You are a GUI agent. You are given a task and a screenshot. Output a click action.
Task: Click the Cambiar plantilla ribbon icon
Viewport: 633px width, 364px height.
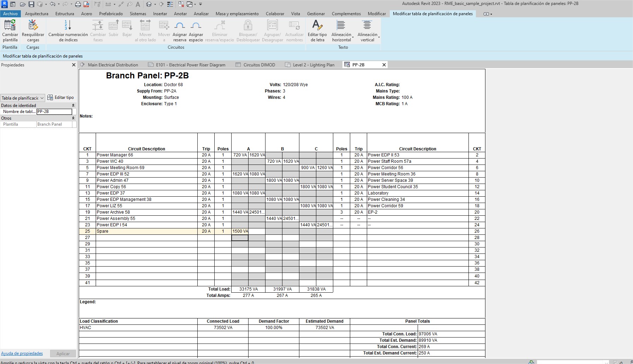10,31
